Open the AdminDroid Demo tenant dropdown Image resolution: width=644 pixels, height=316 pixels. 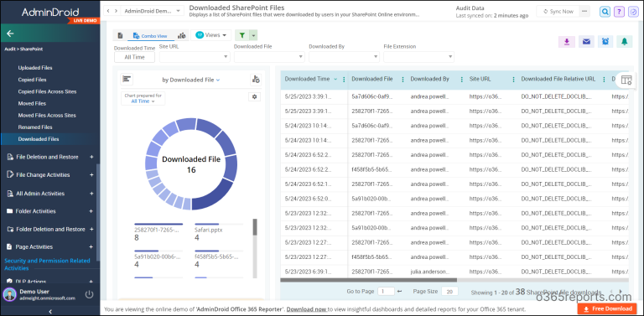[x=152, y=11]
